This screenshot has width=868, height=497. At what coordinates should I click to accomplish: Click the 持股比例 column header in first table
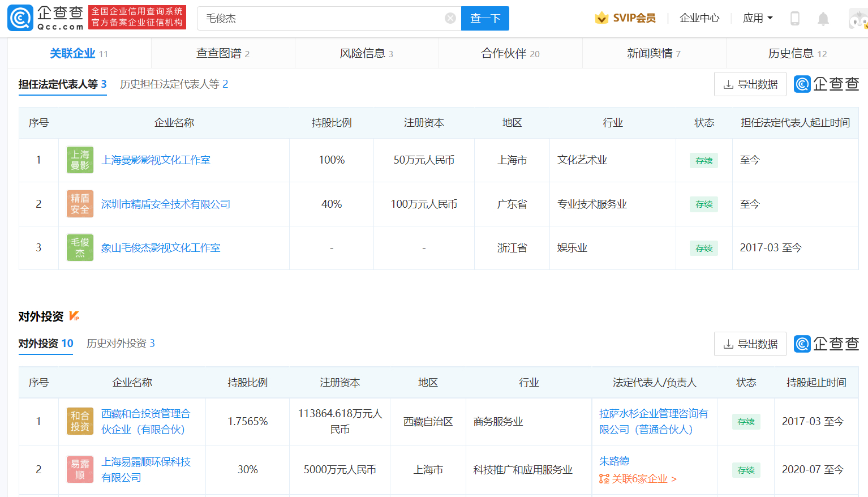(x=332, y=123)
